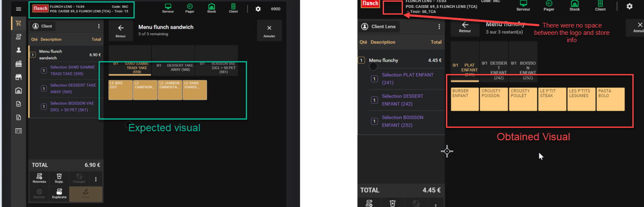The width and height of the screenshot is (644, 207).
Task: Choose BURGER ENFANT tile
Action: tap(465, 99)
